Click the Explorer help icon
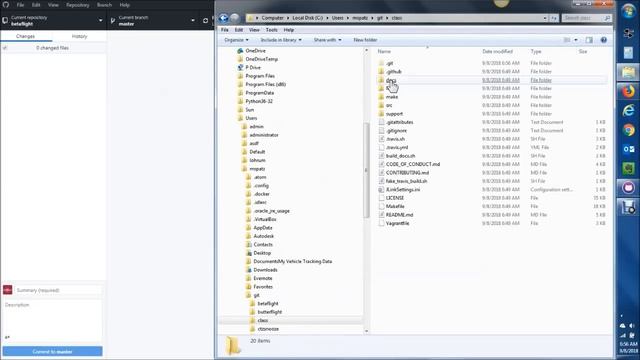The image size is (640, 360). [604, 40]
